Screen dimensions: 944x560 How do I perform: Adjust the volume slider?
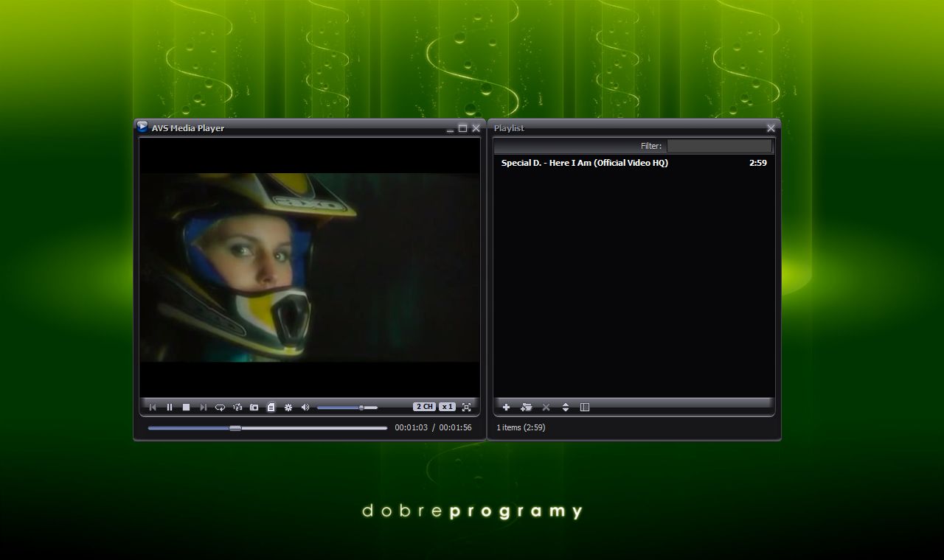click(x=347, y=407)
